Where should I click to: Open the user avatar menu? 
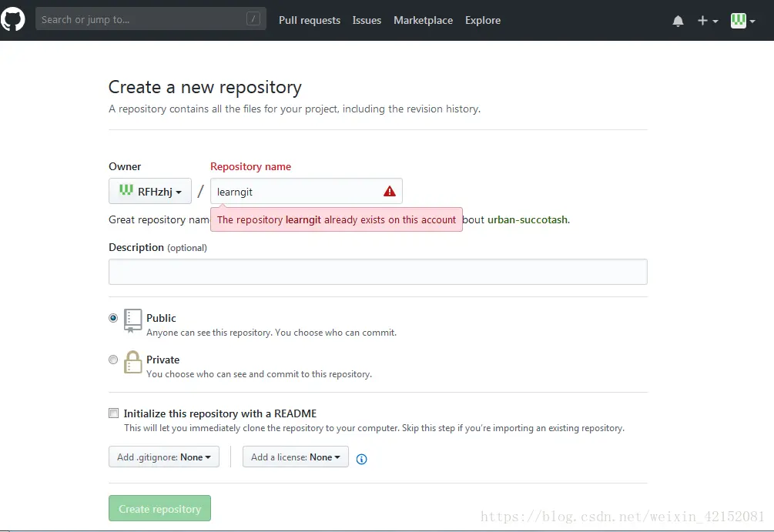pos(743,21)
